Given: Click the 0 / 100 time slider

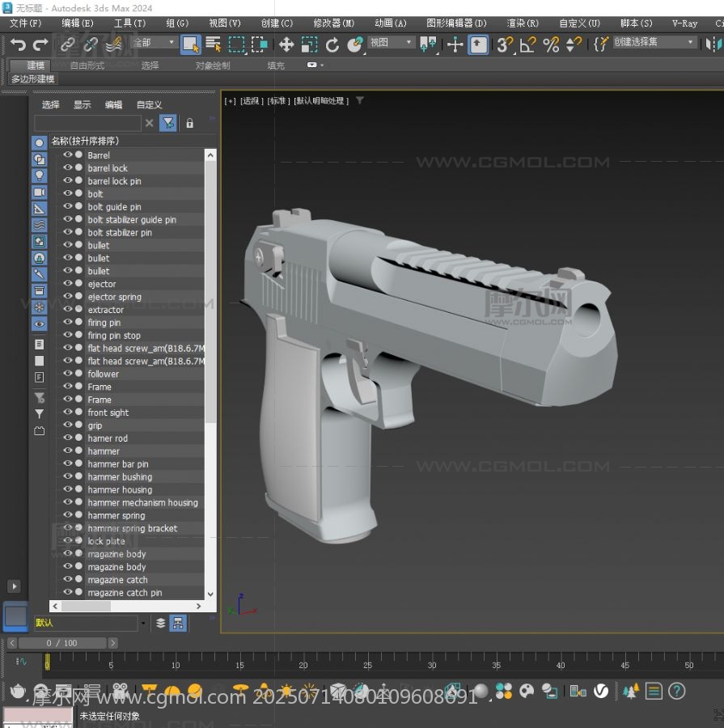Looking at the screenshot, I should coord(62,643).
